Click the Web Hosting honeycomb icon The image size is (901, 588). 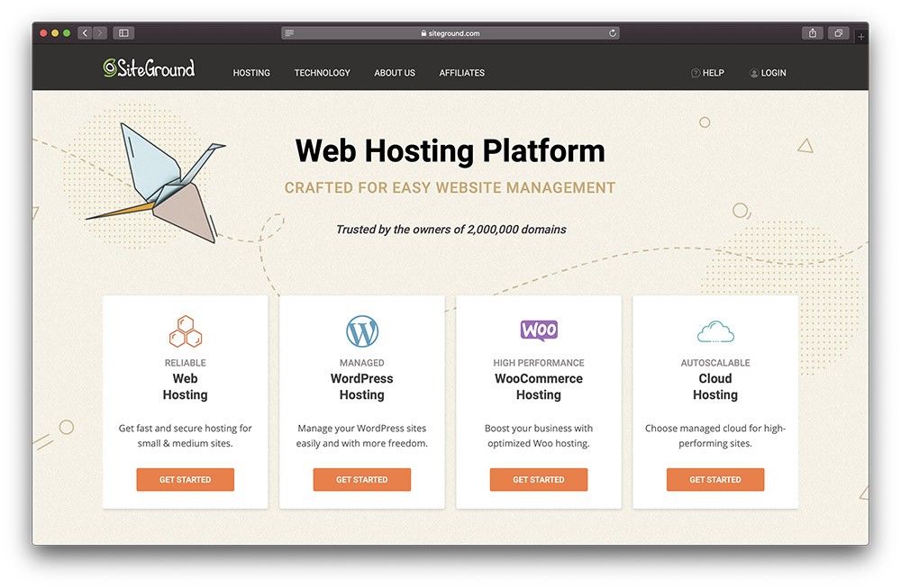[185, 331]
